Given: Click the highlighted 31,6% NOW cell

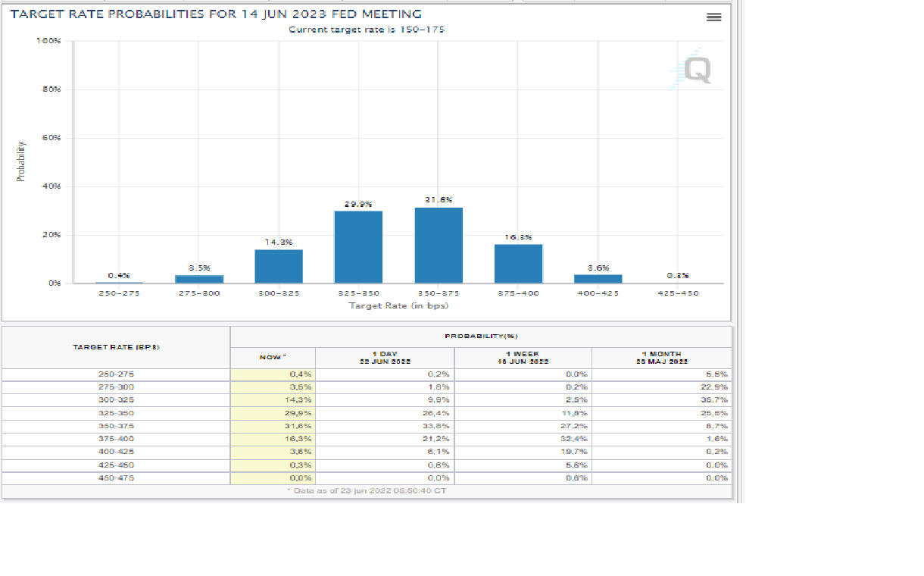Looking at the screenshot, I should [273, 426].
